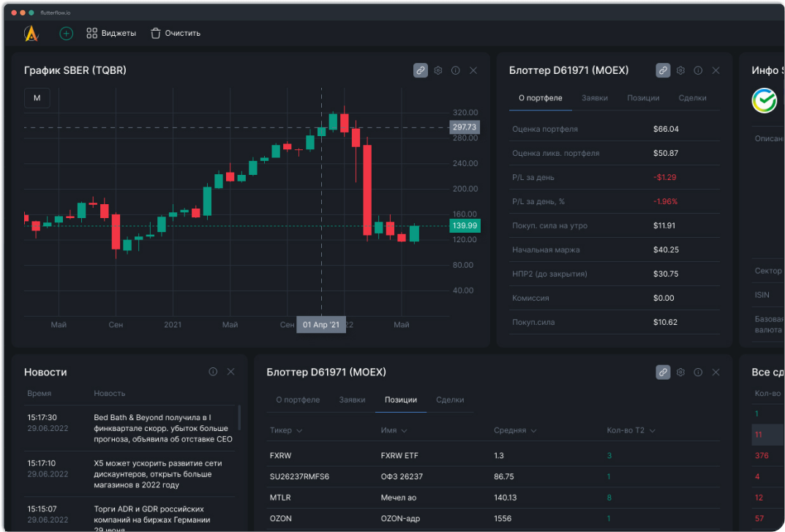Click the 297.73 crosshair price label
The image size is (785, 532).
coord(465,127)
